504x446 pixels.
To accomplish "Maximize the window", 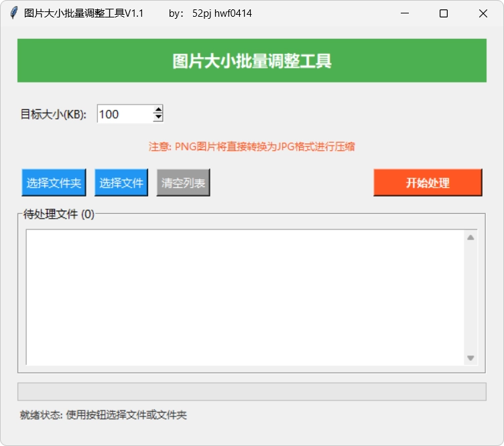I will tap(444, 13).
